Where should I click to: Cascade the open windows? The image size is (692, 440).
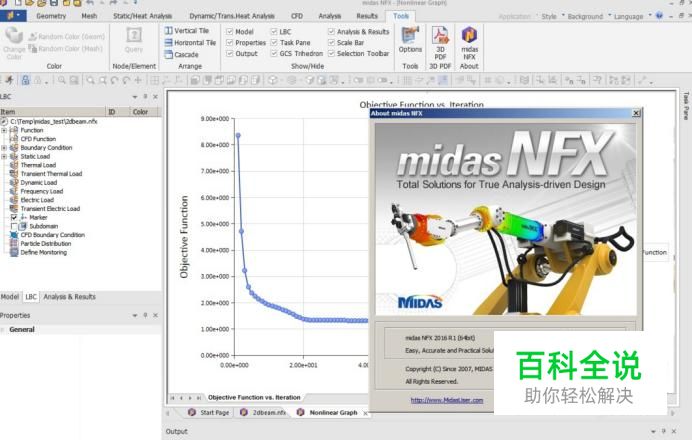point(181,55)
